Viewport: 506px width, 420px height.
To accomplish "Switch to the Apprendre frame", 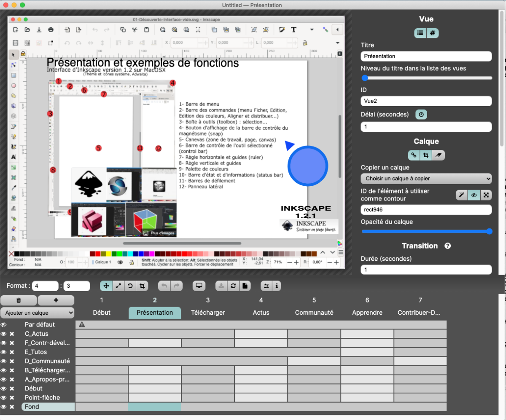I will (367, 313).
